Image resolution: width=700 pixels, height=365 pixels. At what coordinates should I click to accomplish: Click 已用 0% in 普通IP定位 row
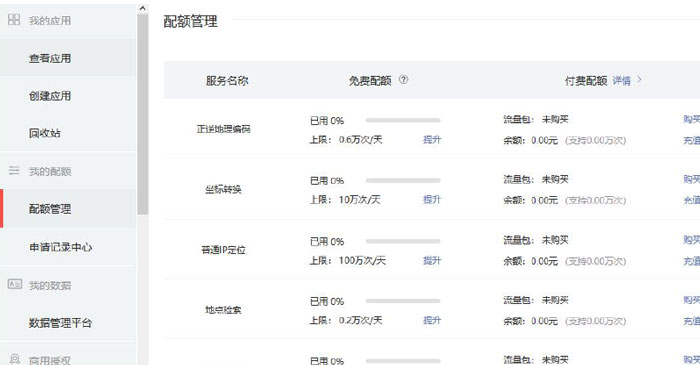tap(327, 241)
